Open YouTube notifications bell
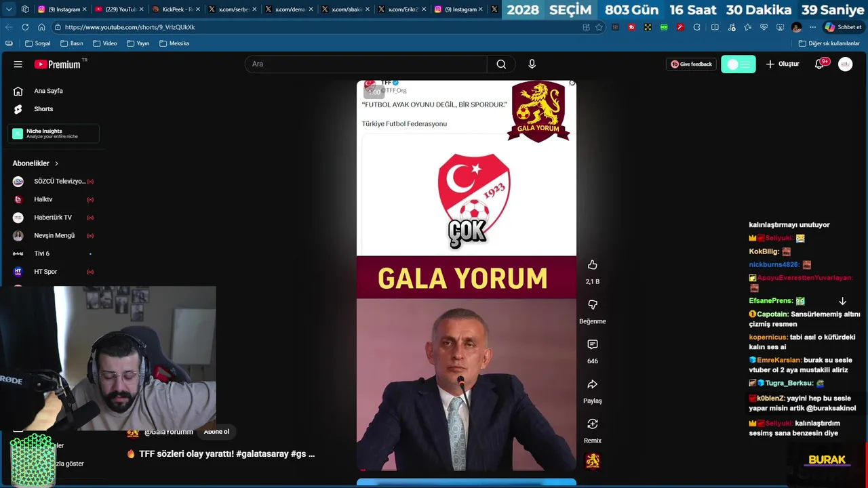 (x=819, y=64)
